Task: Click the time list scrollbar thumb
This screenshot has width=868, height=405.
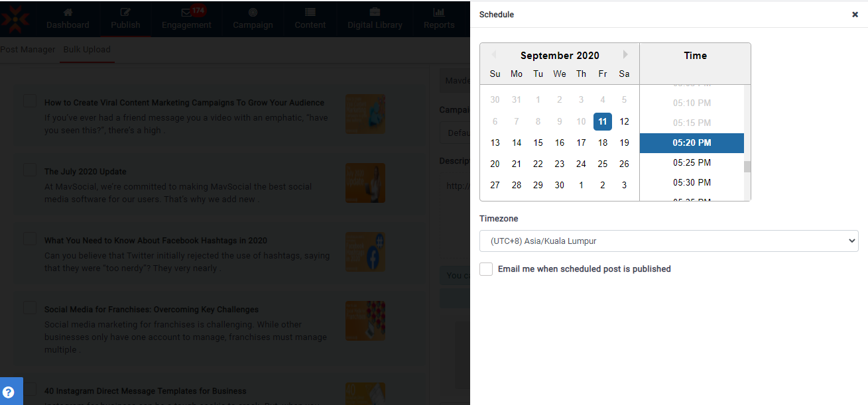Action: tap(747, 166)
